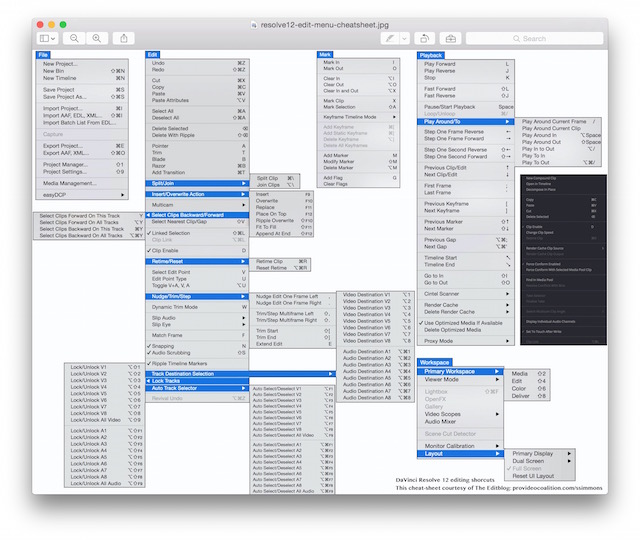The image size is (640, 540).
Task: Click the 'Play Around Current Clip' text
Action: (551, 128)
